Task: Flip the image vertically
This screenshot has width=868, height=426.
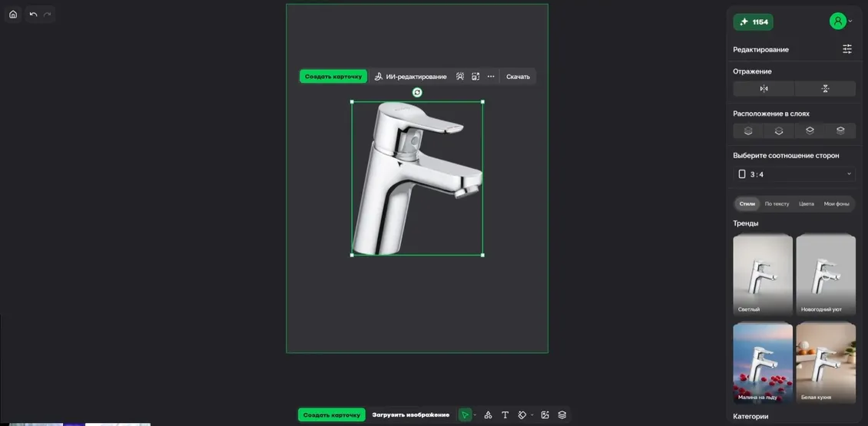Action: tap(826, 88)
